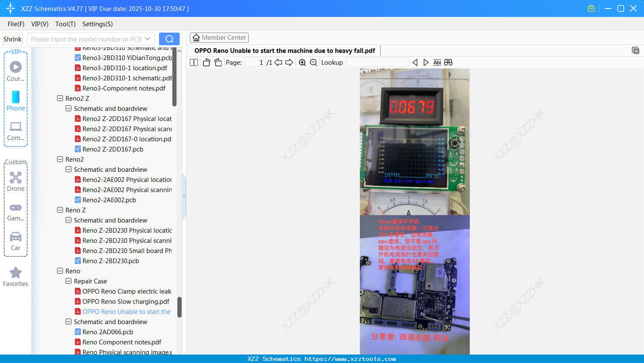The width and height of the screenshot is (644, 363).
Task: Click the model number search field
Action: [x=86, y=39]
